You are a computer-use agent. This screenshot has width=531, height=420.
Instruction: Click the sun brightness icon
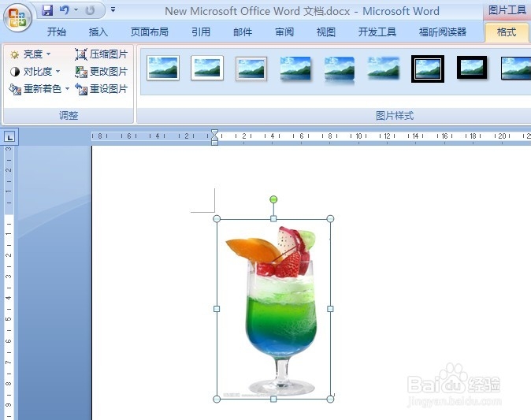pos(14,54)
